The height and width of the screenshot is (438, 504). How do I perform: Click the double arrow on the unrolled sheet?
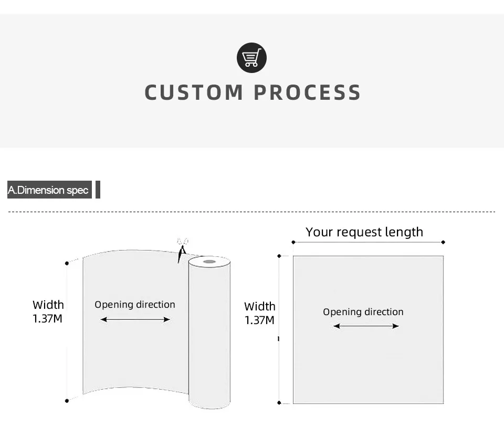[135, 319]
